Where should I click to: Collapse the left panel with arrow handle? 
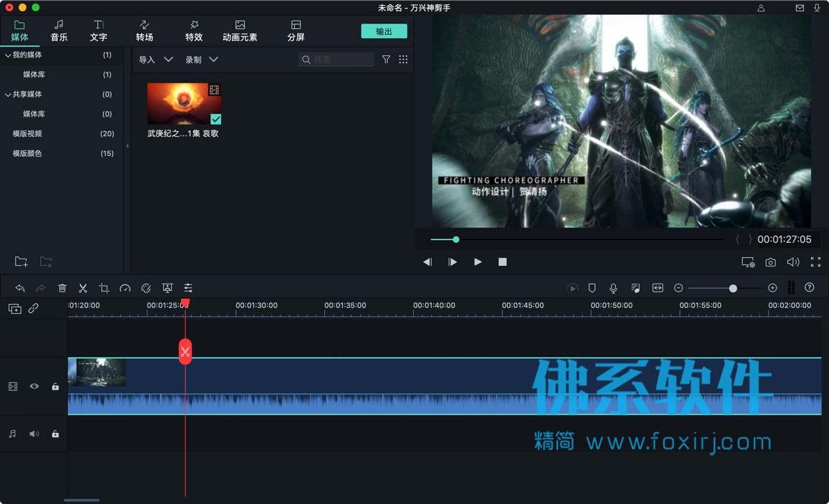tap(128, 146)
